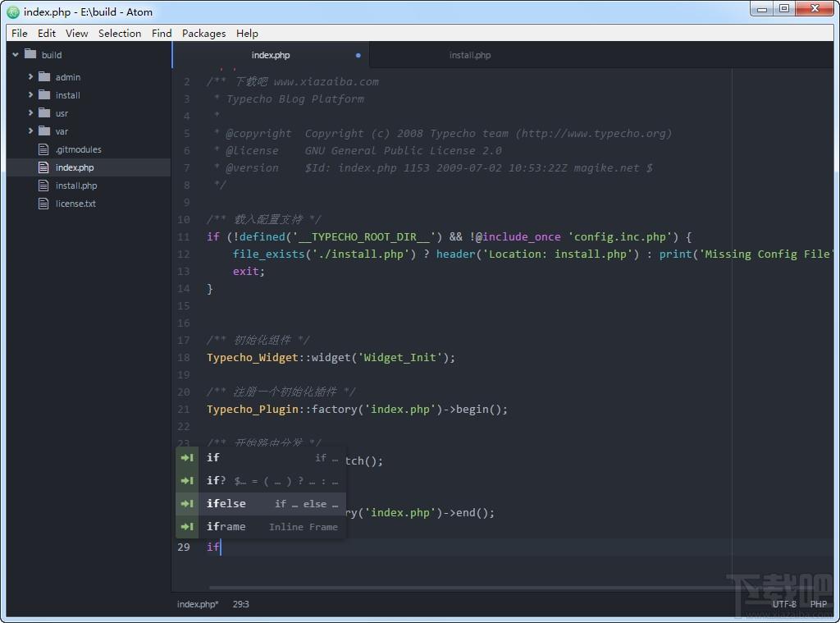Image resolution: width=840 pixels, height=623 pixels.
Task: Click the PHP grammar selector
Action: (x=818, y=604)
